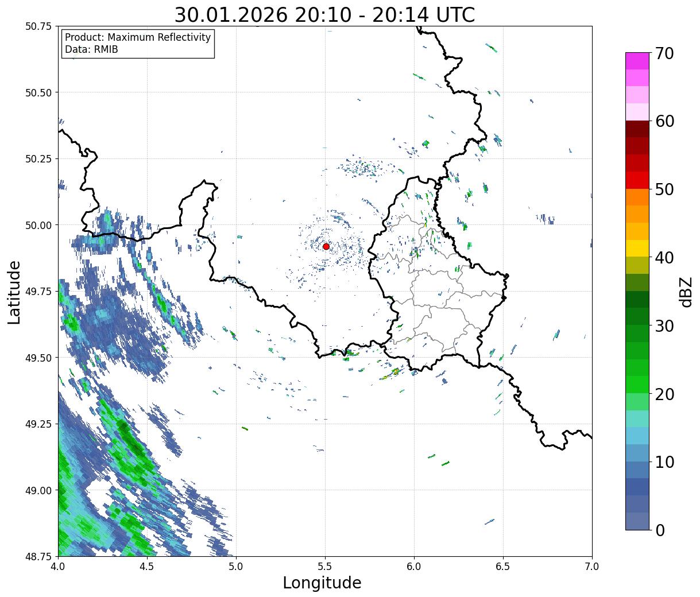Click the latitude tick label 50.75
This screenshot has height=597, width=700.
pyautogui.click(x=39, y=26)
